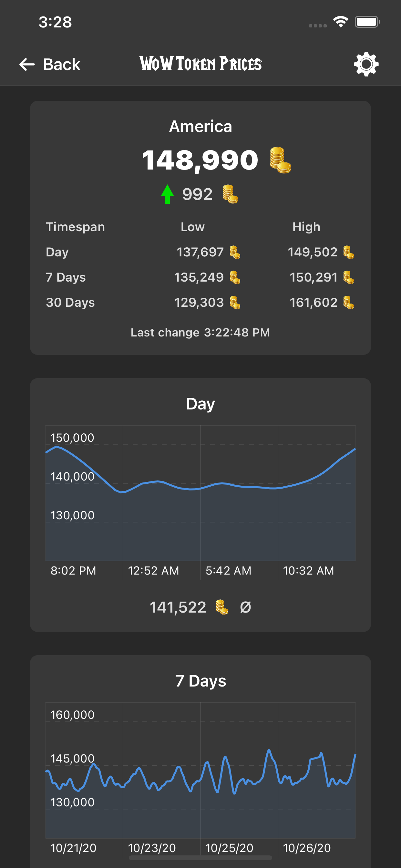The height and width of the screenshot is (868, 401).
Task: Tap Last change 3:22:48 PM text
Action: tap(200, 333)
